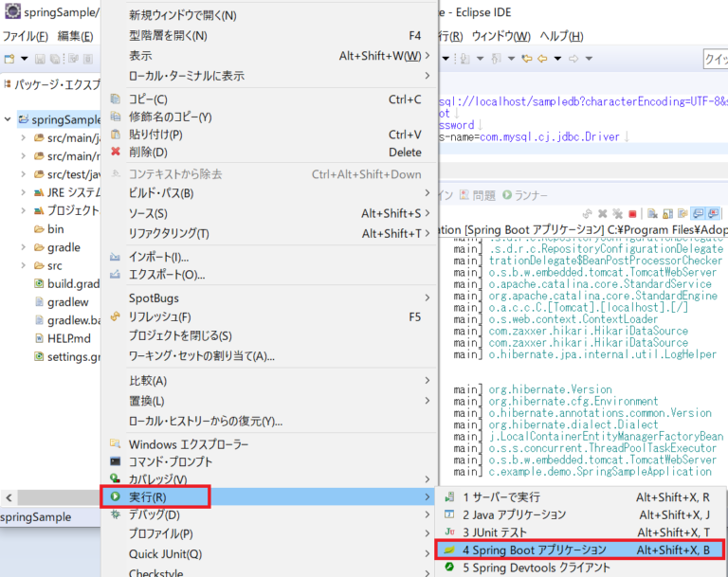Expand the gradle folder node
The width and height of the screenshot is (728, 577).
[23, 247]
